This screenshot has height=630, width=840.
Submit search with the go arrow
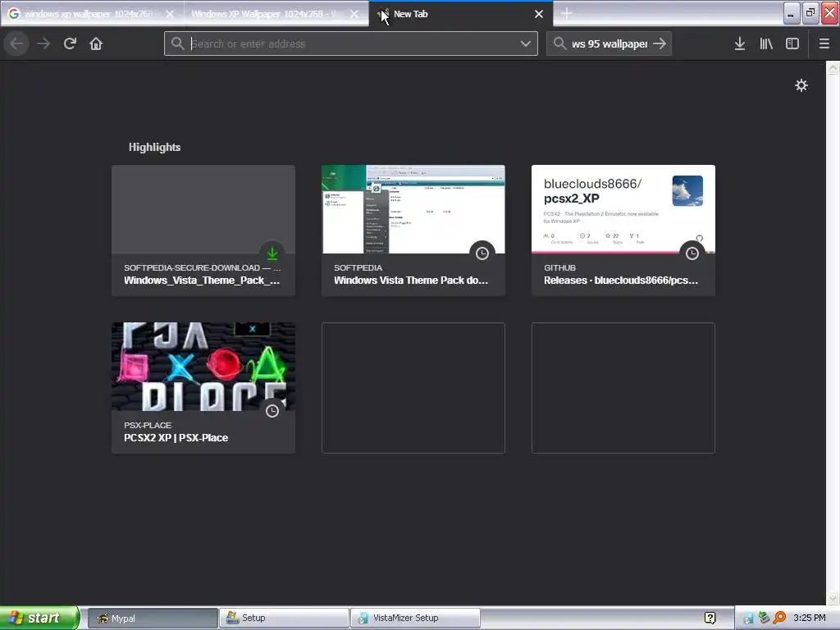pos(660,43)
